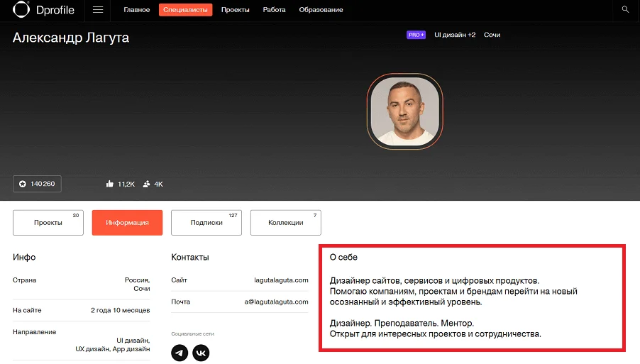Open the Коллекции tab
This screenshot has height=364, width=640.
285,223
